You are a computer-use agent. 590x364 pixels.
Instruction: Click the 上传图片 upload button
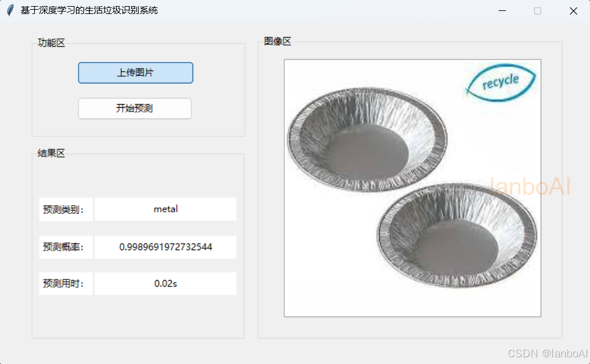point(135,72)
